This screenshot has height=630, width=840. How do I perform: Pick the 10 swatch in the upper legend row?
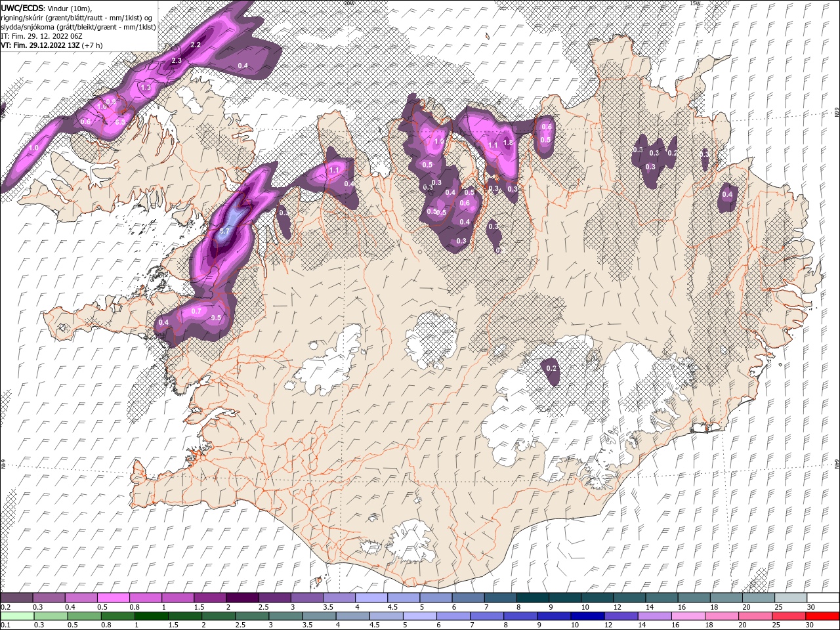(x=597, y=598)
